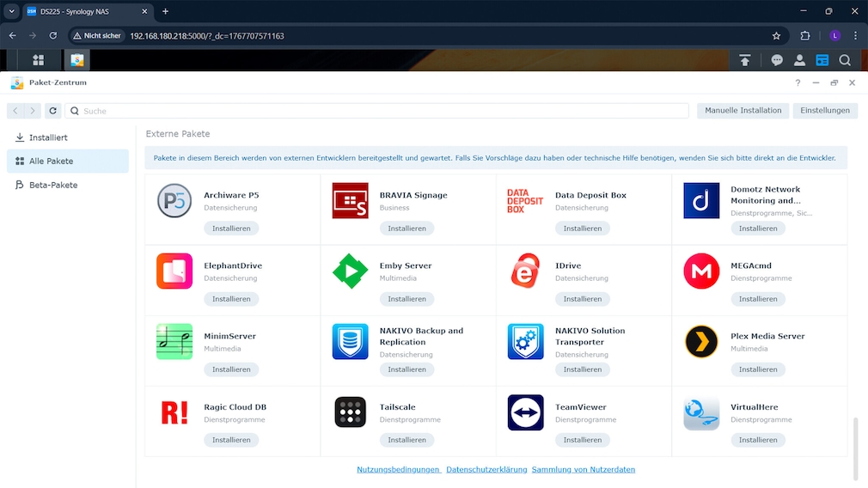Open DSM notifications speech bubble icon
This screenshot has width=868, height=488.
777,60
